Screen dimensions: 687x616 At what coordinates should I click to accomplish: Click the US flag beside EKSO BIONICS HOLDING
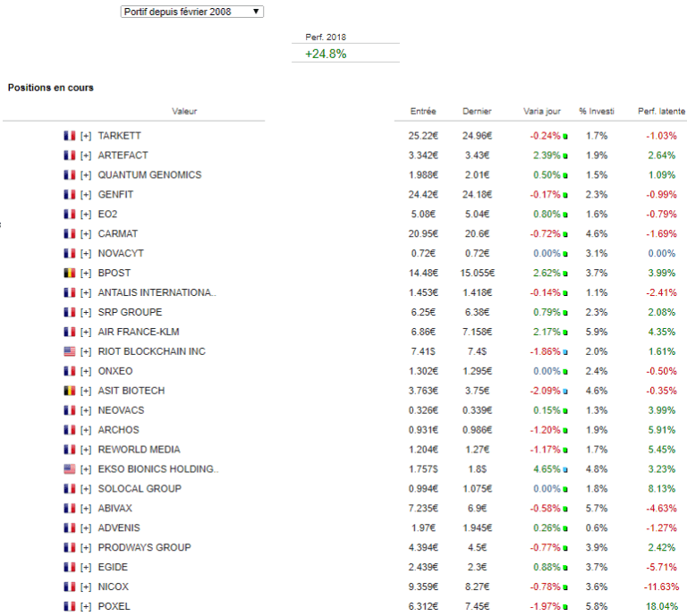(69, 469)
